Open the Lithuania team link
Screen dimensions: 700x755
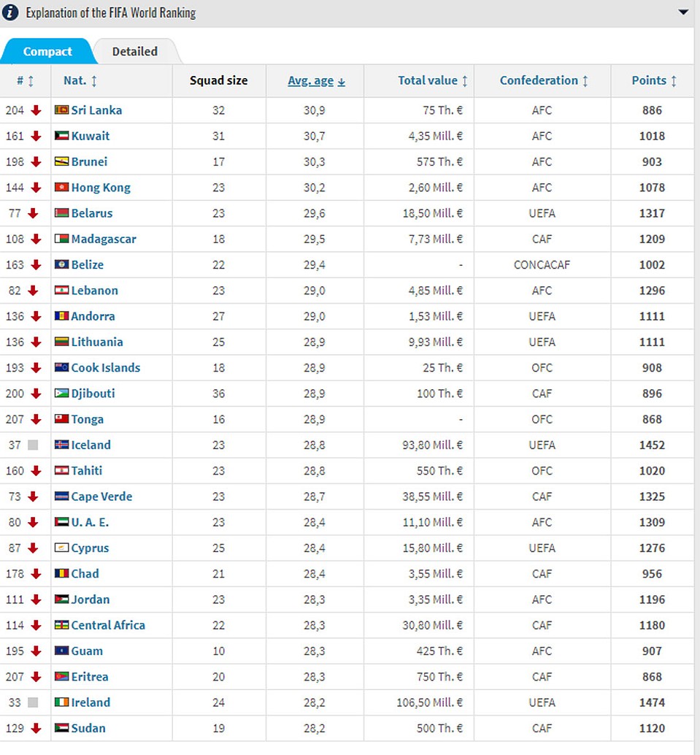97,342
